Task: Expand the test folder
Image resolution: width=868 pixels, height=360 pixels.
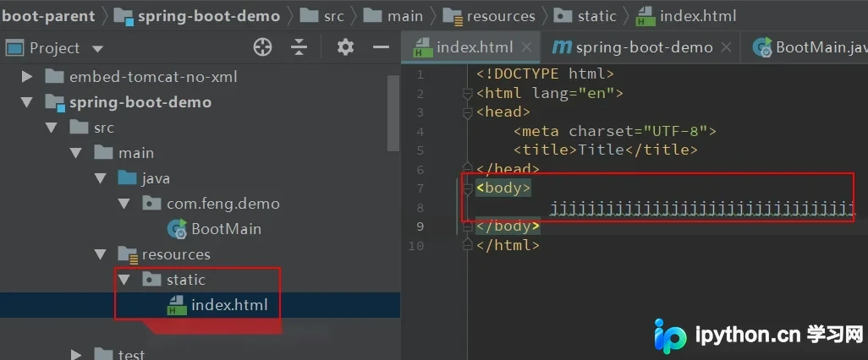Action: click(x=76, y=354)
